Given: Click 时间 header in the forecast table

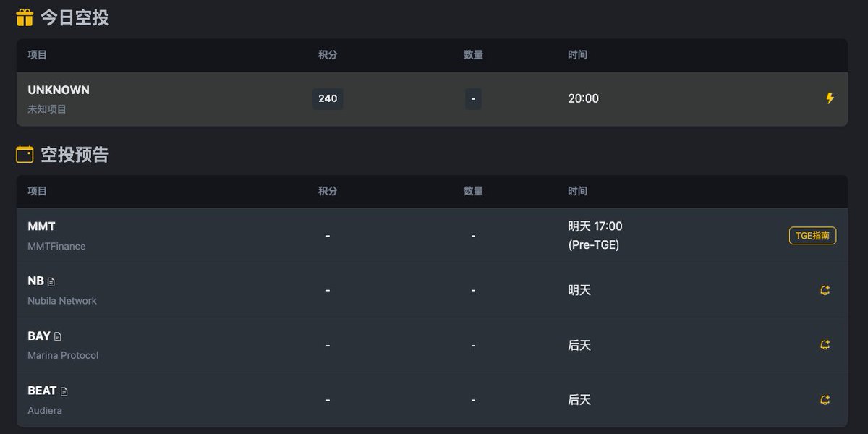Looking at the screenshot, I should point(577,192).
